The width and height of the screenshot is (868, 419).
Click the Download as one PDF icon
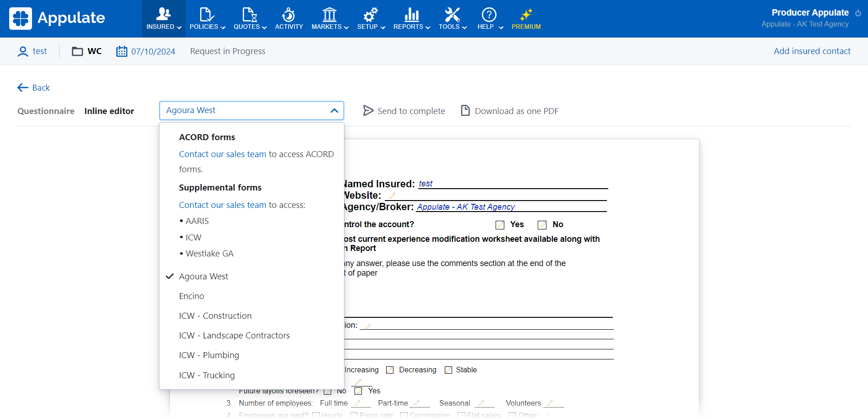click(465, 111)
